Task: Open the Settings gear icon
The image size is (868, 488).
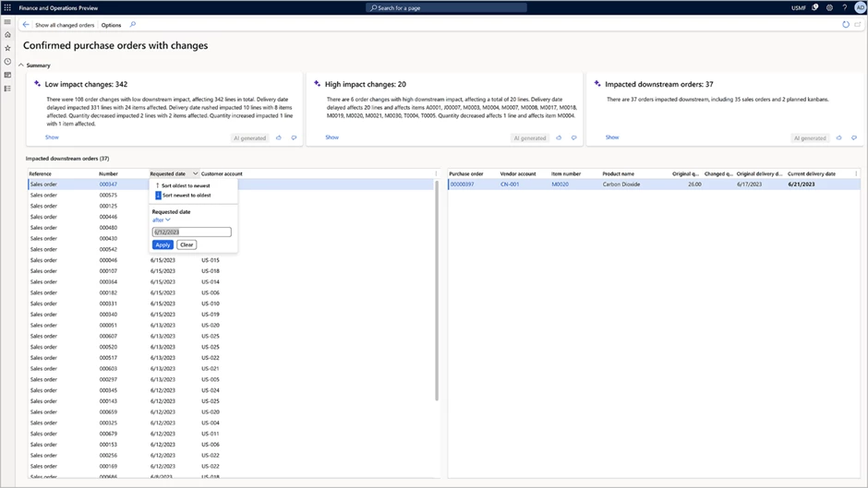Action: click(829, 7)
